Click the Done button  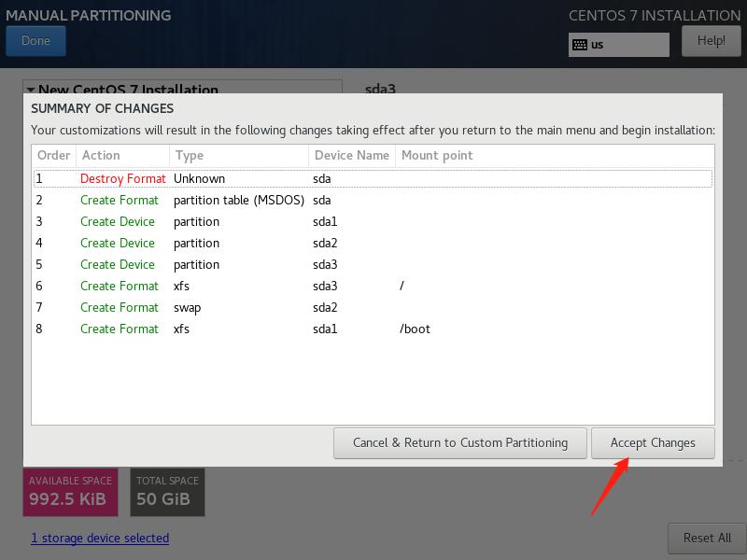point(35,41)
